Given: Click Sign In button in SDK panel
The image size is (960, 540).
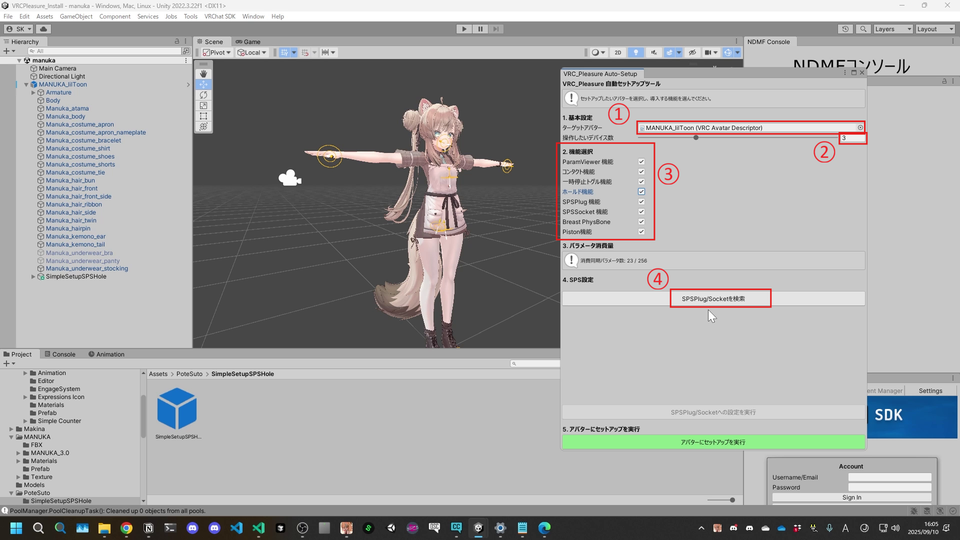Looking at the screenshot, I should (851, 498).
